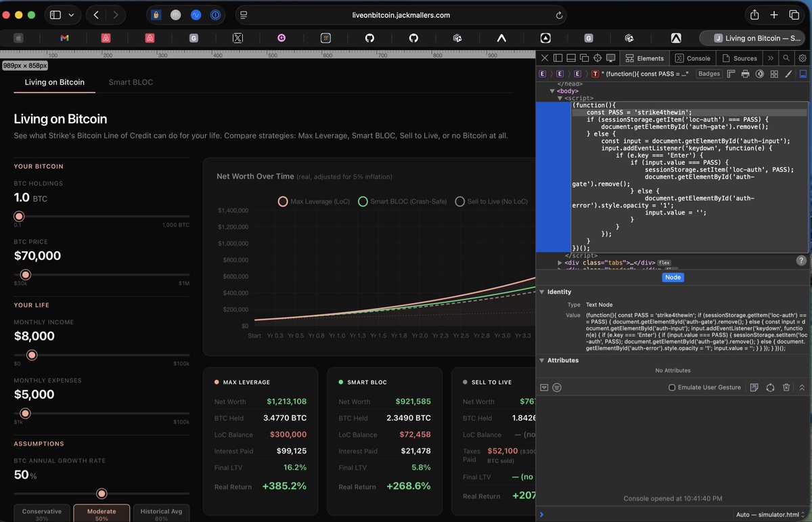Image resolution: width=812 pixels, height=522 pixels.
Task: Open the Smart BLOC page tab
Action: pyautogui.click(x=131, y=82)
